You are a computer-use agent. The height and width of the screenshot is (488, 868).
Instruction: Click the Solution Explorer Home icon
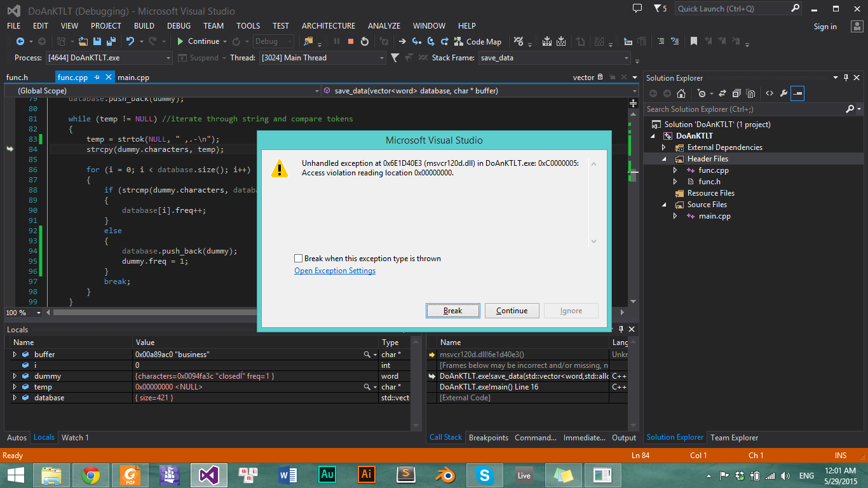click(681, 93)
